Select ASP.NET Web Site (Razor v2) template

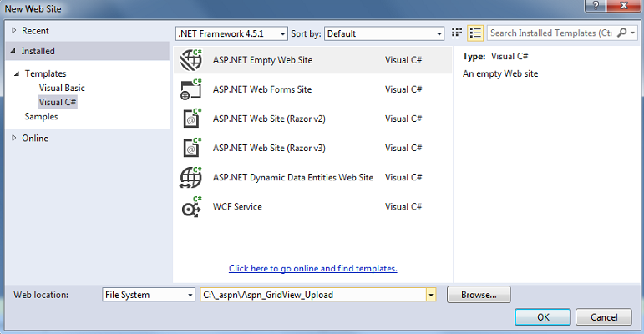(312, 119)
